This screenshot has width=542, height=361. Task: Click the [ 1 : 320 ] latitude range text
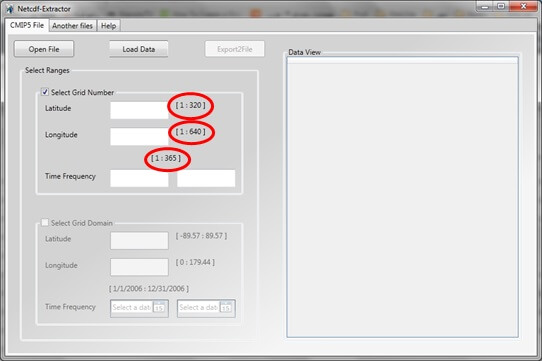point(190,105)
